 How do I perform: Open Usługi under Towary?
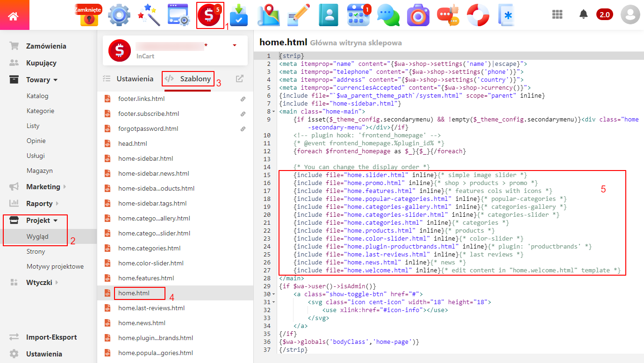pyautogui.click(x=36, y=156)
